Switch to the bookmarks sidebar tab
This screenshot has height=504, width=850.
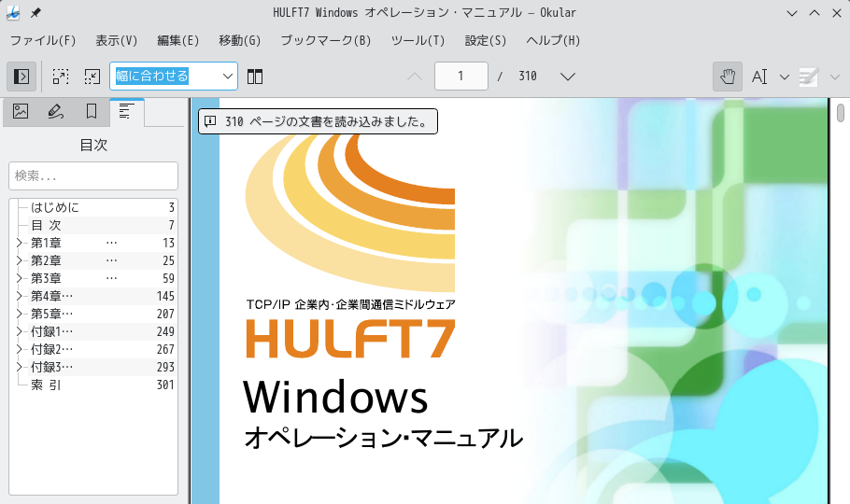92,112
